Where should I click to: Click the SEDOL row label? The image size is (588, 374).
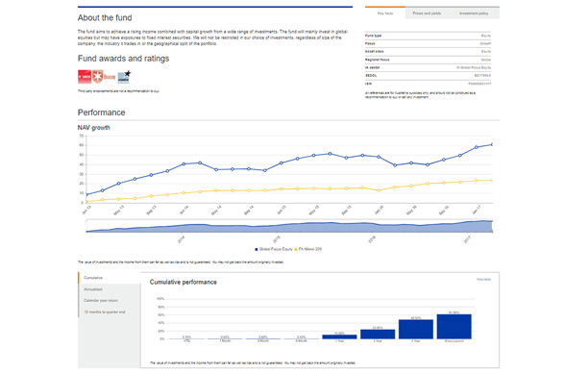pos(371,75)
